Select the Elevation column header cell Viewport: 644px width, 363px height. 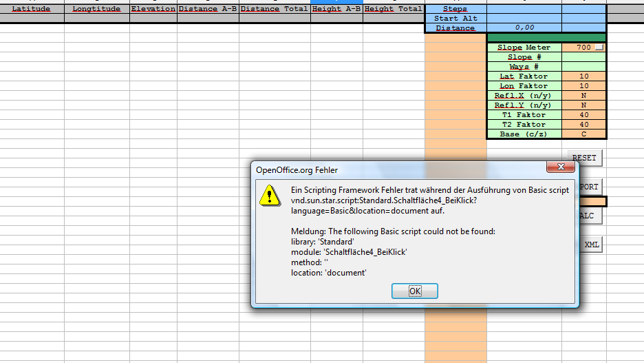[x=153, y=9]
